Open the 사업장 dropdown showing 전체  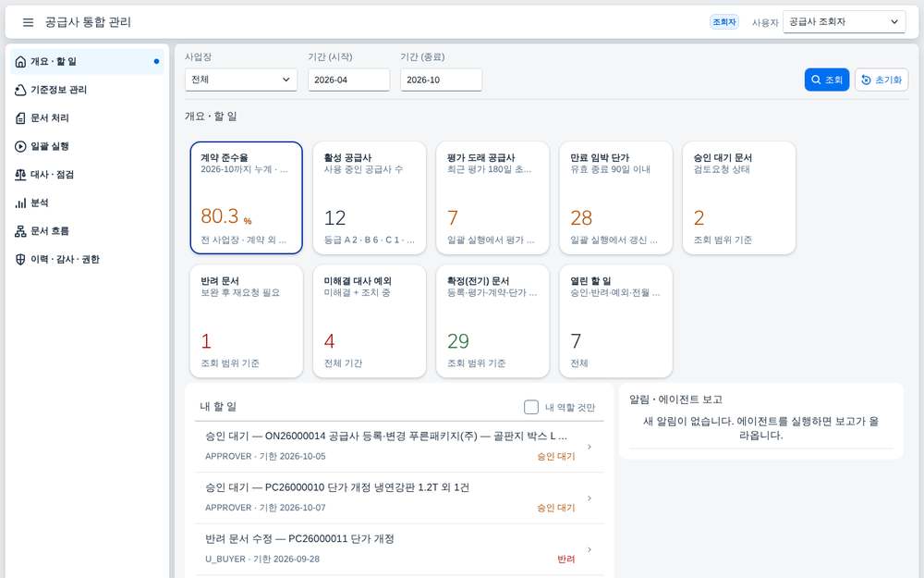[x=241, y=80]
